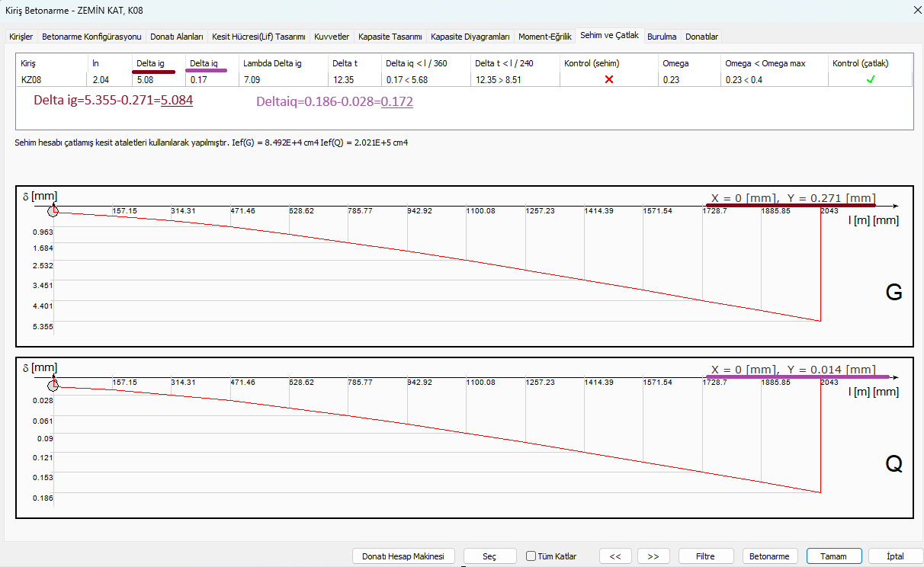Click value 5.08 in table

tap(145, 79)
